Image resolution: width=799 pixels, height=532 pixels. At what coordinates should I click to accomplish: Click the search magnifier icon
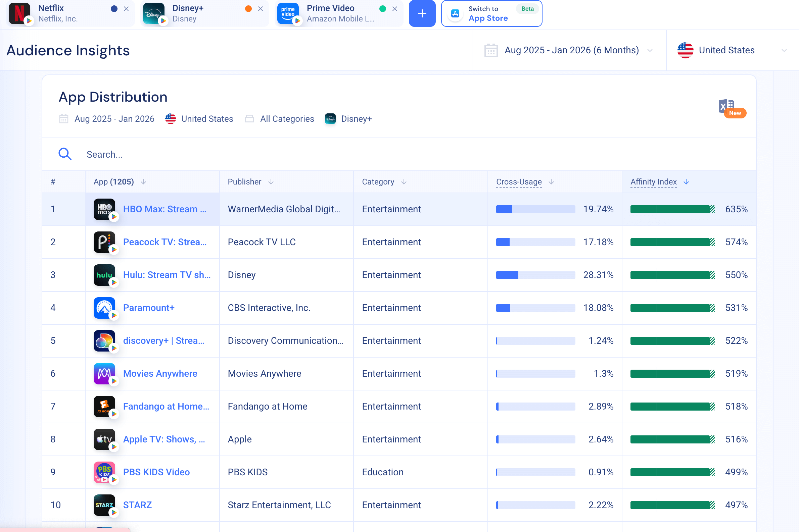click(x=65, y=154)
